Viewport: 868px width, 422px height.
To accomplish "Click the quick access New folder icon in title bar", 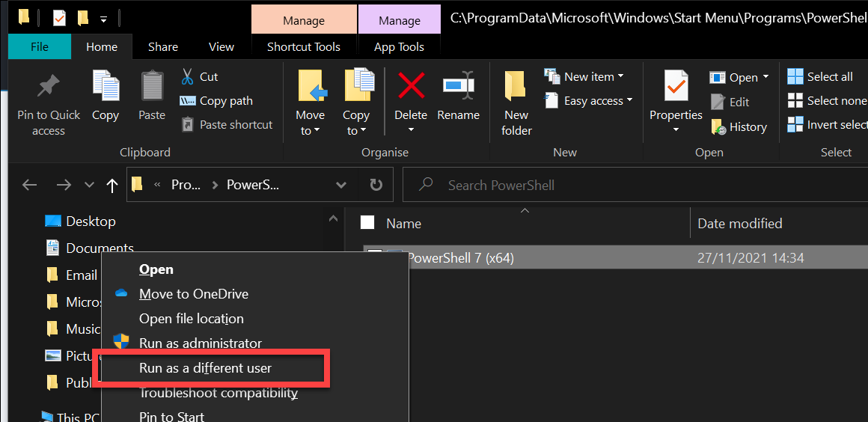I will (x=83, y=18).
